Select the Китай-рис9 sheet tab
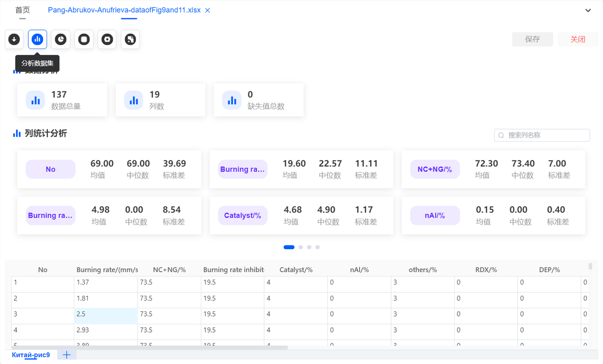 [x=31, y=355]
